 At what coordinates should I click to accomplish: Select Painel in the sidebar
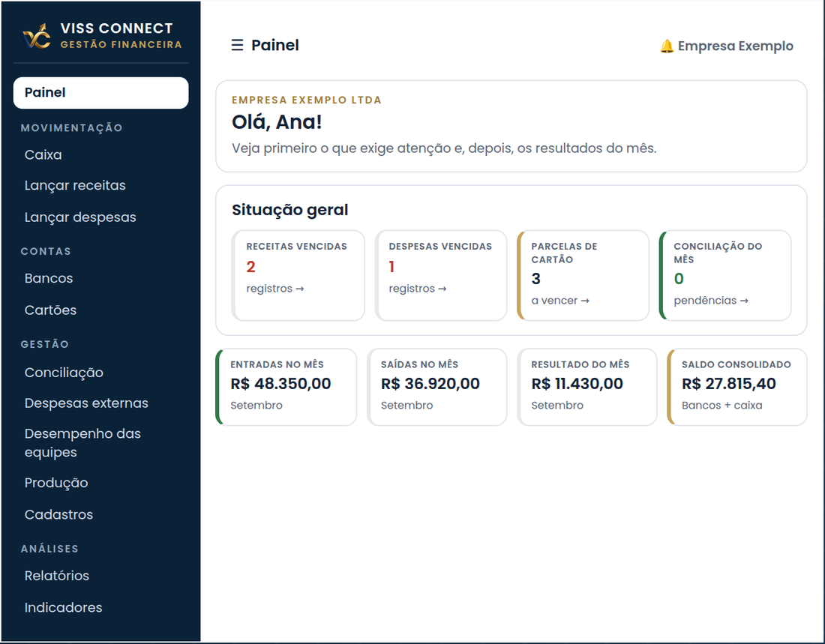click(x=101, y=93)
